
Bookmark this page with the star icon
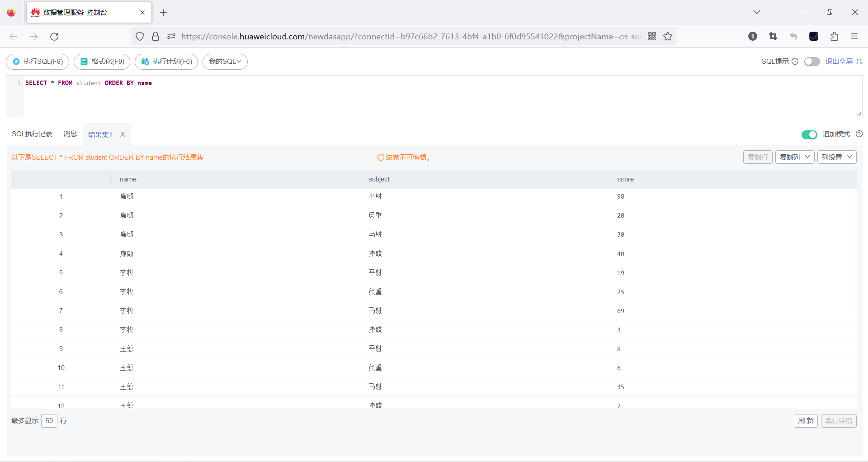pos(668,37)
